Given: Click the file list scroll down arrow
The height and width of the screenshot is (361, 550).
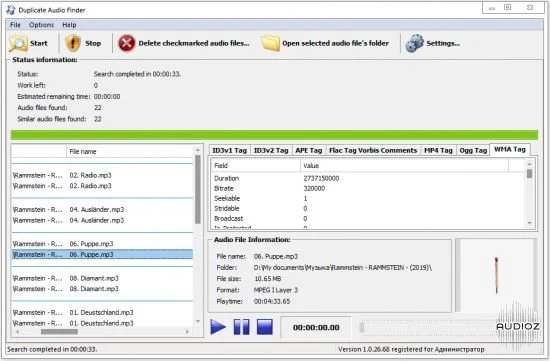Looking at the screenshot, I should pos(198,321).
